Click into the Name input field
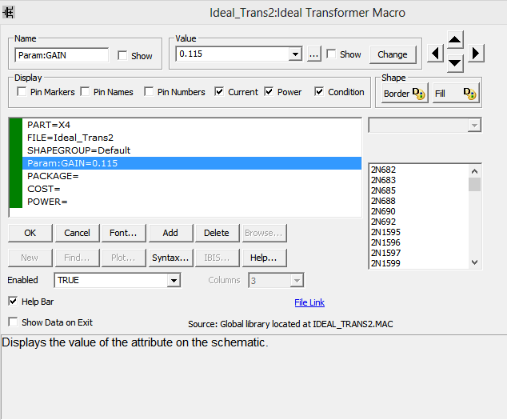Image resolution: width=507 pixels, height=420 pixels. [x=62, y=55]
